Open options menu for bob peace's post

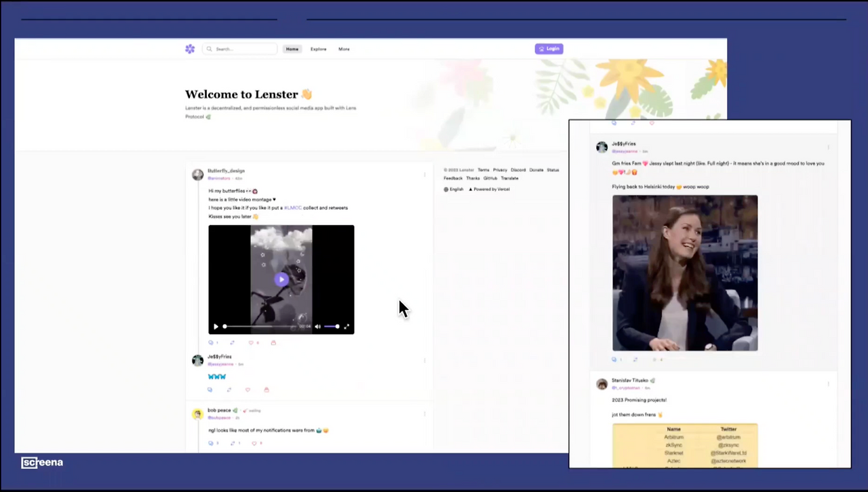point(425,413)
